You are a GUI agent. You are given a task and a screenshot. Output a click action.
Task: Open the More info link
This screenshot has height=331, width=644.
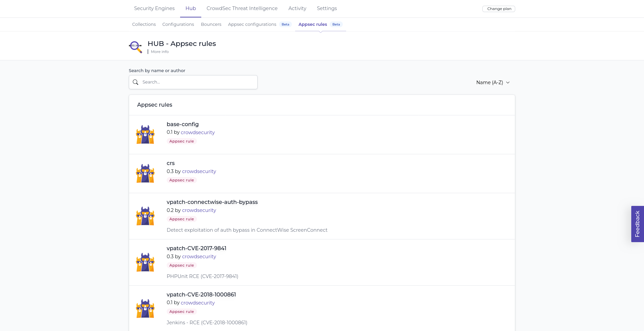tap(160, 52)
